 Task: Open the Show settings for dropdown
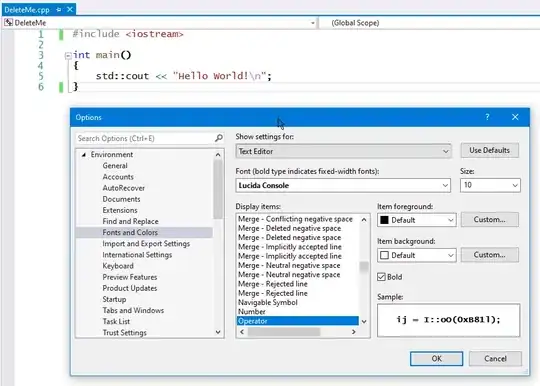[x=343, y=151]
